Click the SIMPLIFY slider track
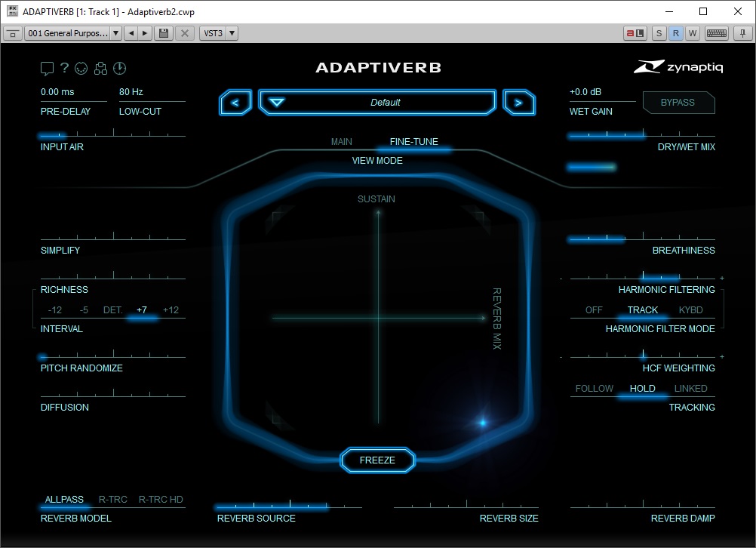Screen dimensions: 756x548 tap(113, 237)
